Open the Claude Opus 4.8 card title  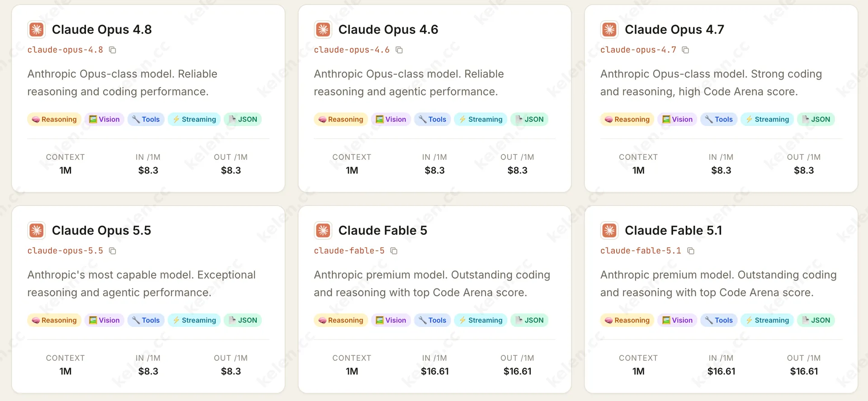tap(102, 29)
